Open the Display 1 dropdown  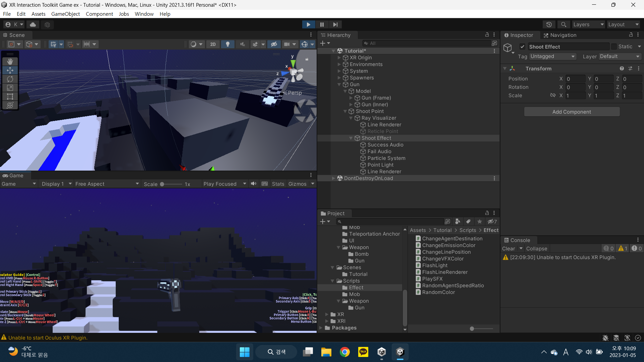click(x=56, y=184)
